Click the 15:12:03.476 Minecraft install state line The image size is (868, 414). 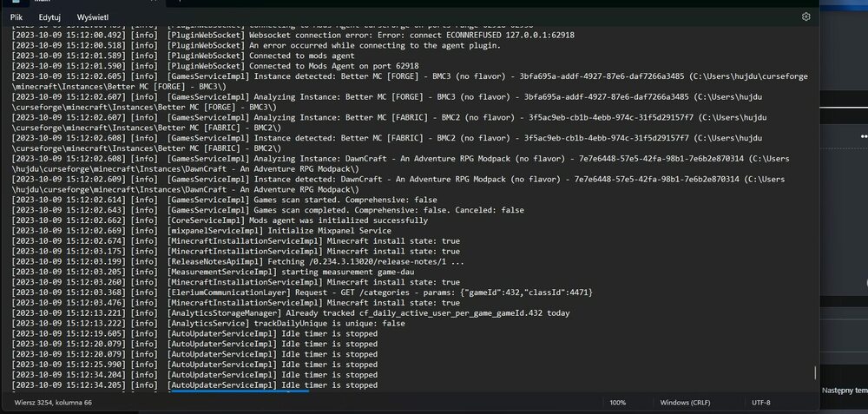(x=236, y=303)
